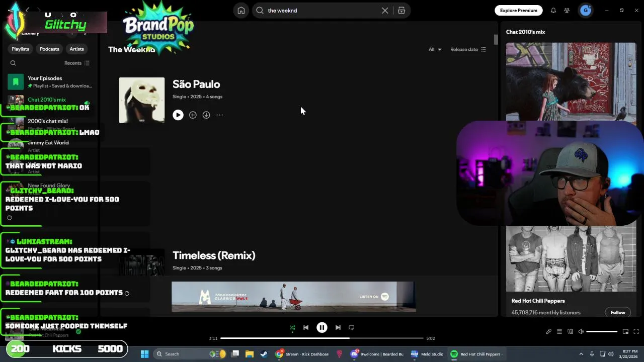644x362 pixels.
Task: Open Red Hot Chili Peppers artist link
Action: (538, 301)
